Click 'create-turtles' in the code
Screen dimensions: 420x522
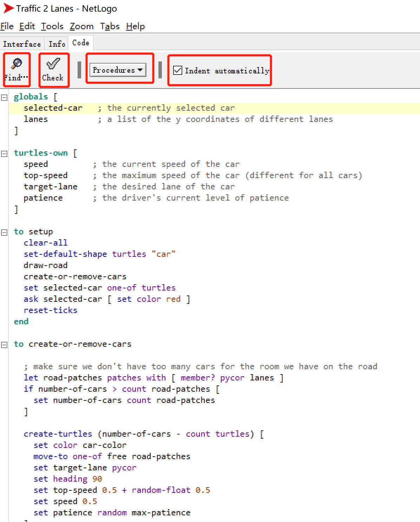[58, 434]
